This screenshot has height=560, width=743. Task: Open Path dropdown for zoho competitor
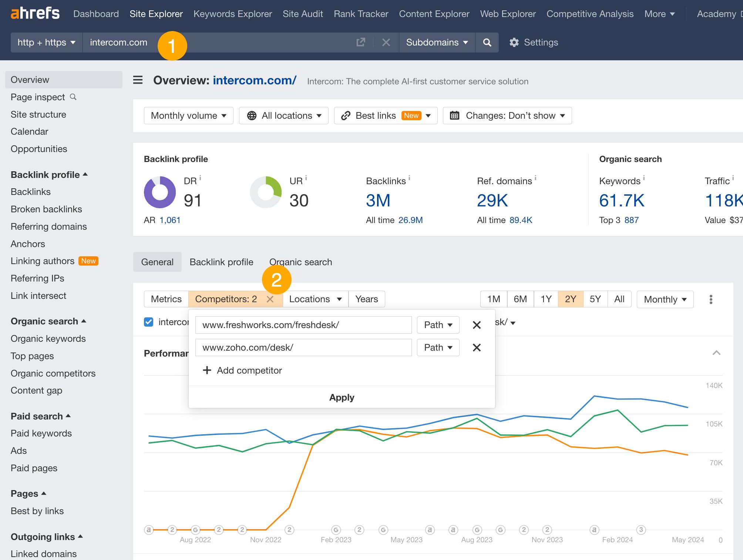(438, 347)
